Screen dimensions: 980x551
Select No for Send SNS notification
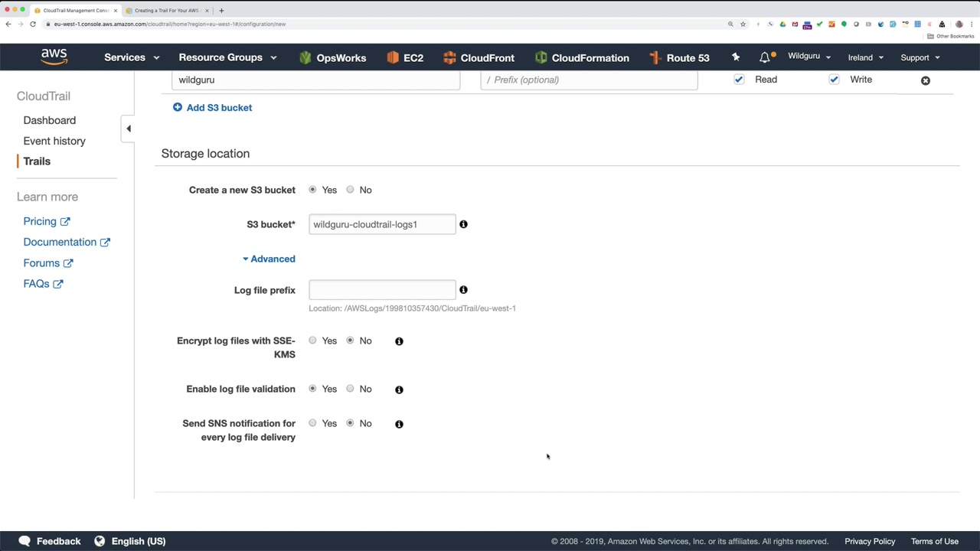[350, 423]
